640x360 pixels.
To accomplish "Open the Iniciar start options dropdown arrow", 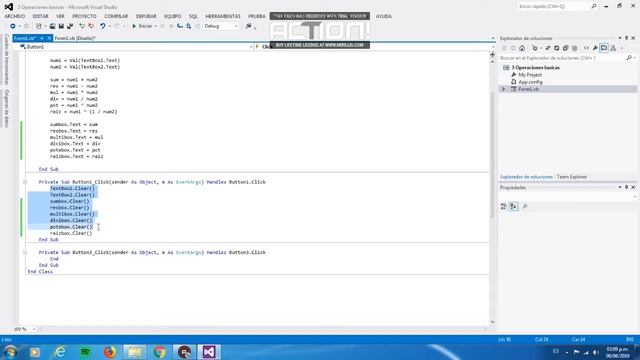I will click(x=156, y=26).
